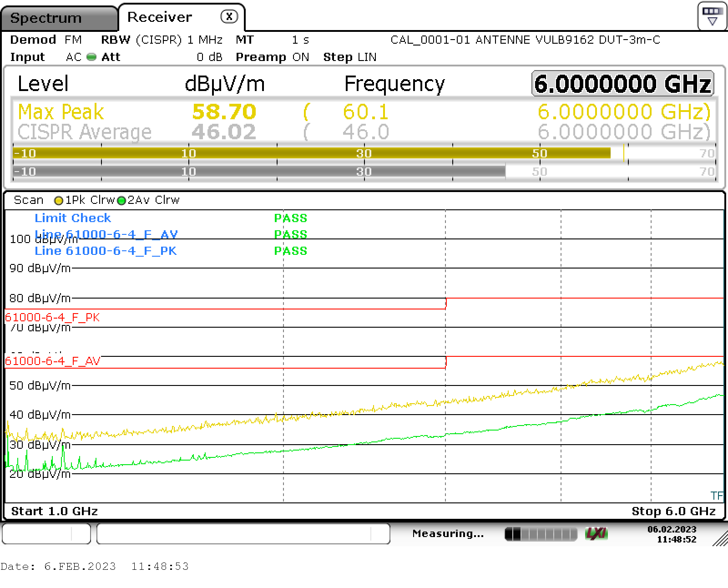Click the Step LIN setting

point(350,57)
